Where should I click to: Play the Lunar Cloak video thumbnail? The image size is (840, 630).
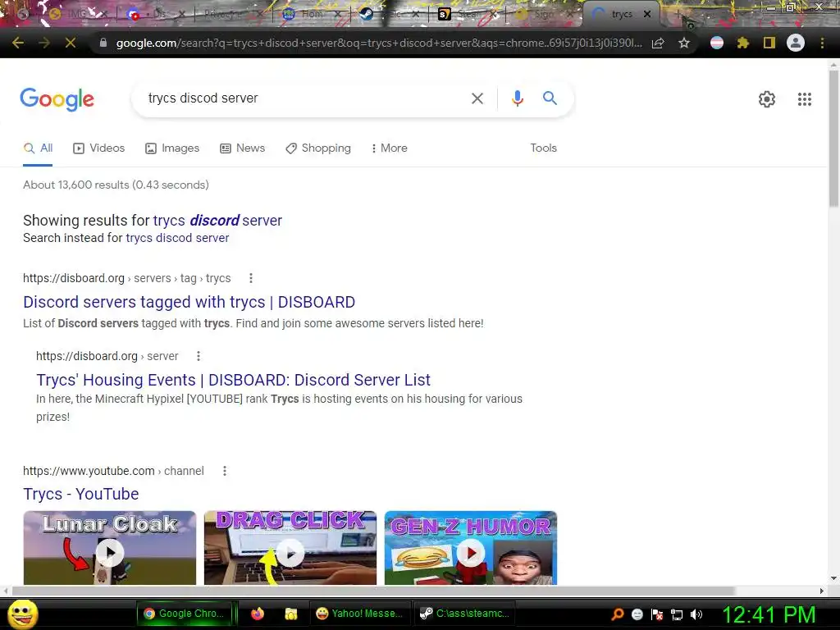(110, 548)
